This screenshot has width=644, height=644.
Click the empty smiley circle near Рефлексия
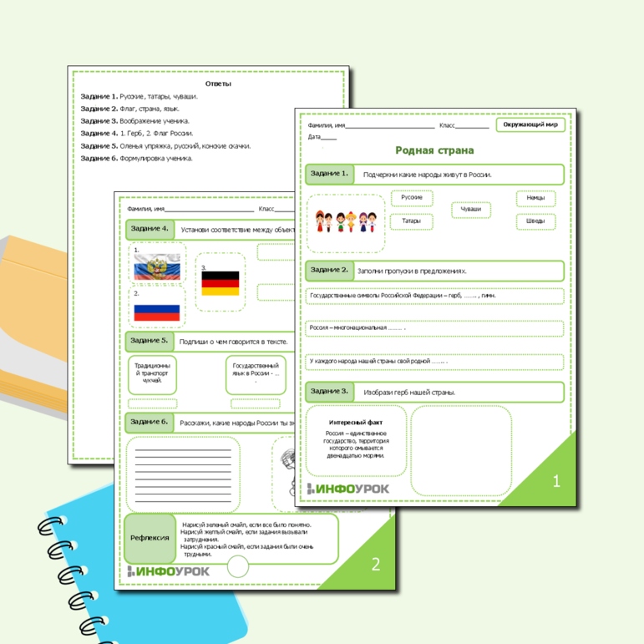[x=238, y=568]
